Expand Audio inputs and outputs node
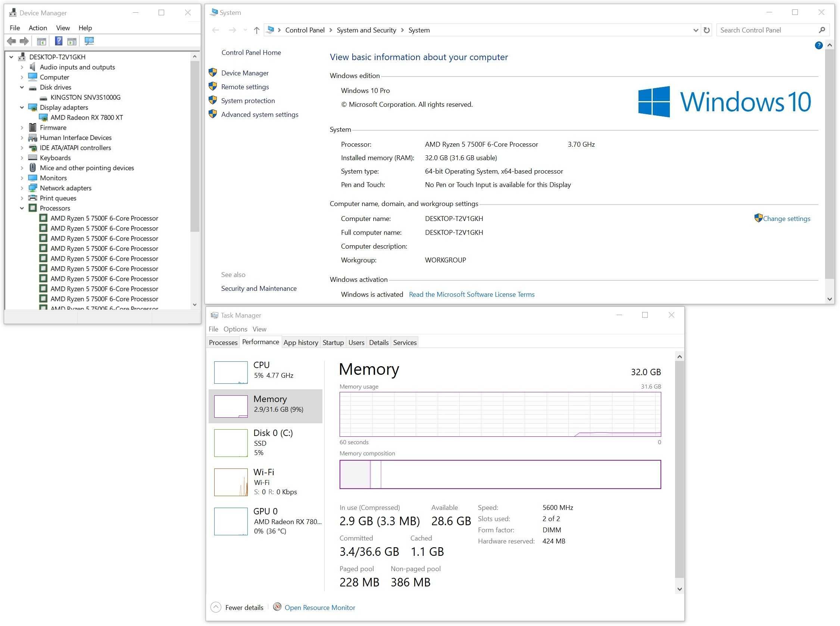This screenshot has width=840, height=626. [22, 67]
